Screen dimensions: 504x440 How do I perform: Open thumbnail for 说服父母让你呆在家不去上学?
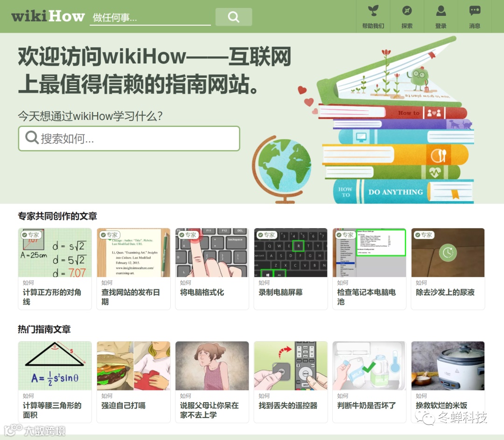[212, 366]
